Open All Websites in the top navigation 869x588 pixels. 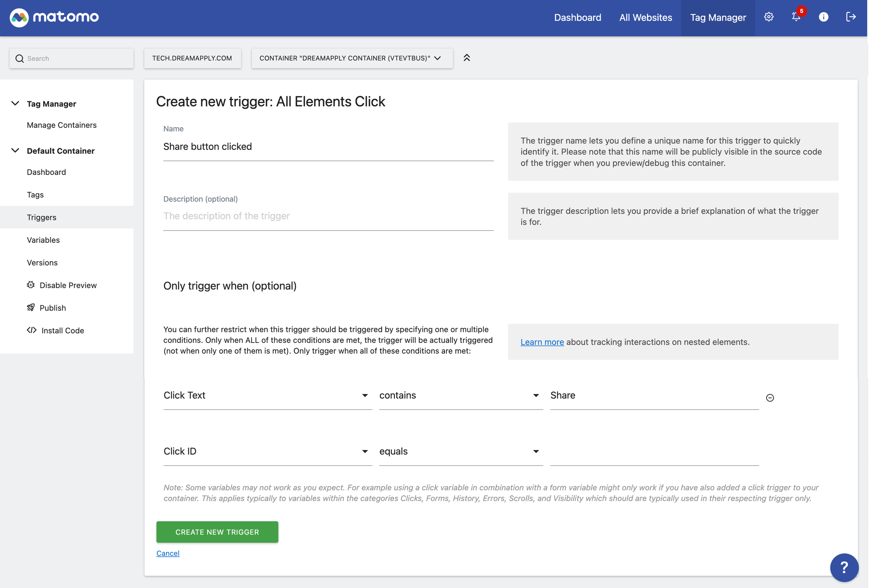645,18
